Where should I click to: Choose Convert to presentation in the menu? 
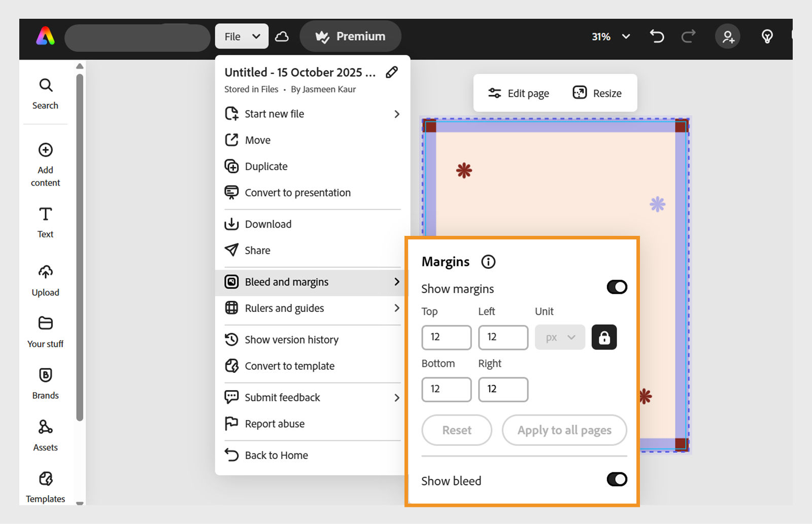(x=297, y=192)
